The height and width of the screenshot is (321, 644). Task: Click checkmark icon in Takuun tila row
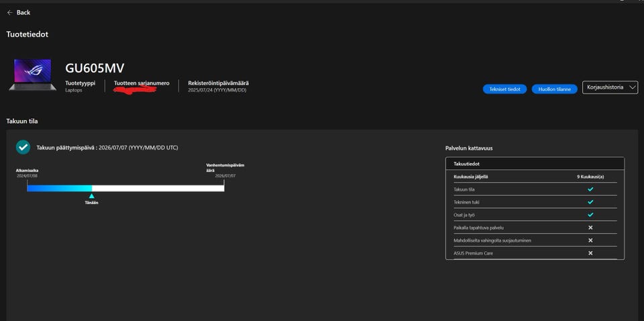[x=590, y=189]
